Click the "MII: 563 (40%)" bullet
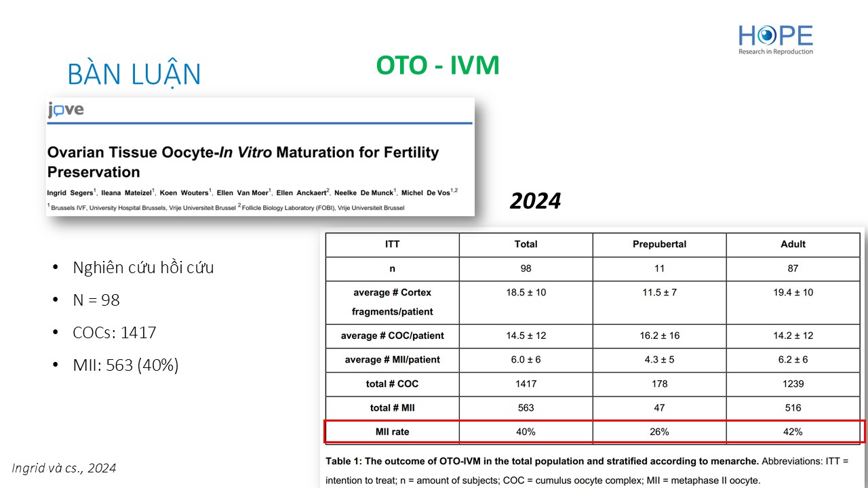 (x=125, y=365)
